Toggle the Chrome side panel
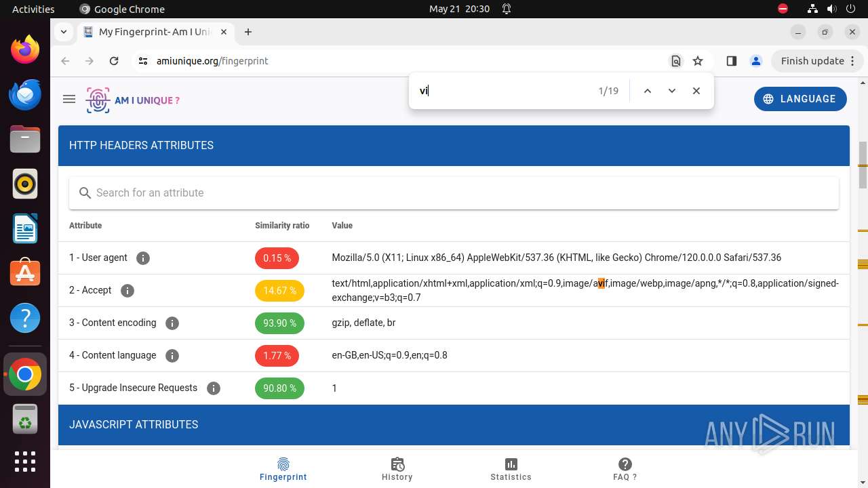 click(731, 61)
